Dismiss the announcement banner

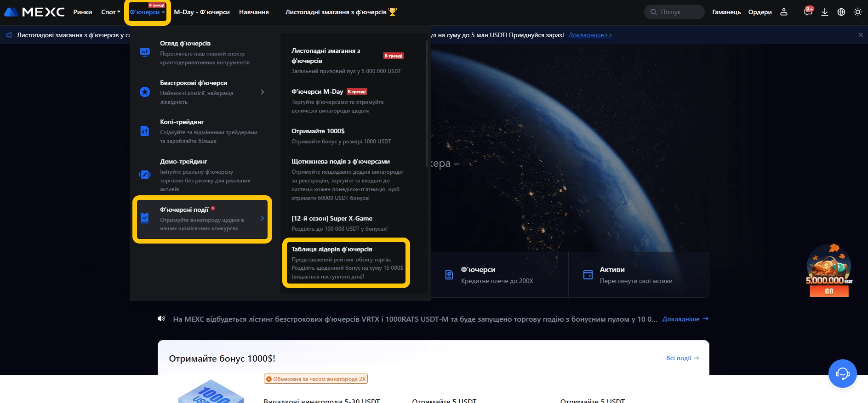click(860, 35)
